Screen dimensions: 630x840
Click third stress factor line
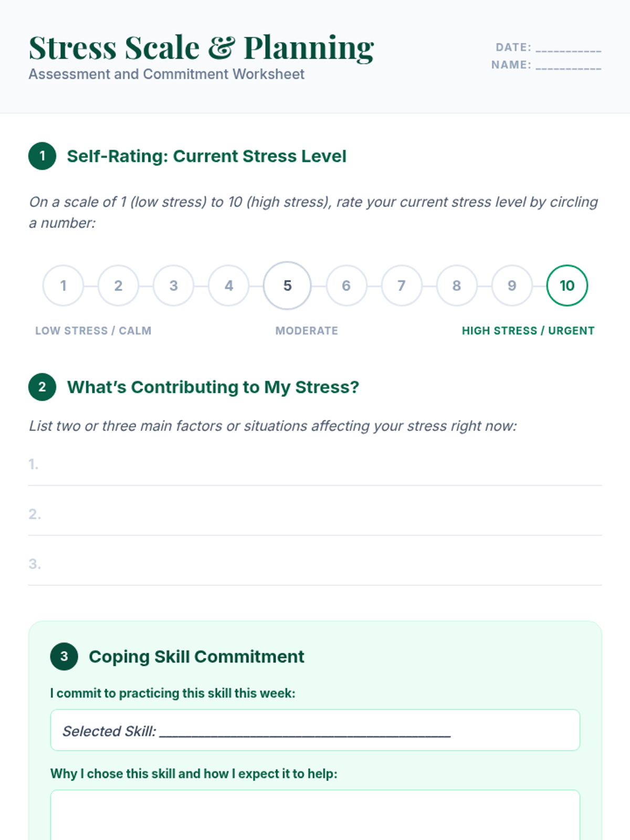pos(315,565)
